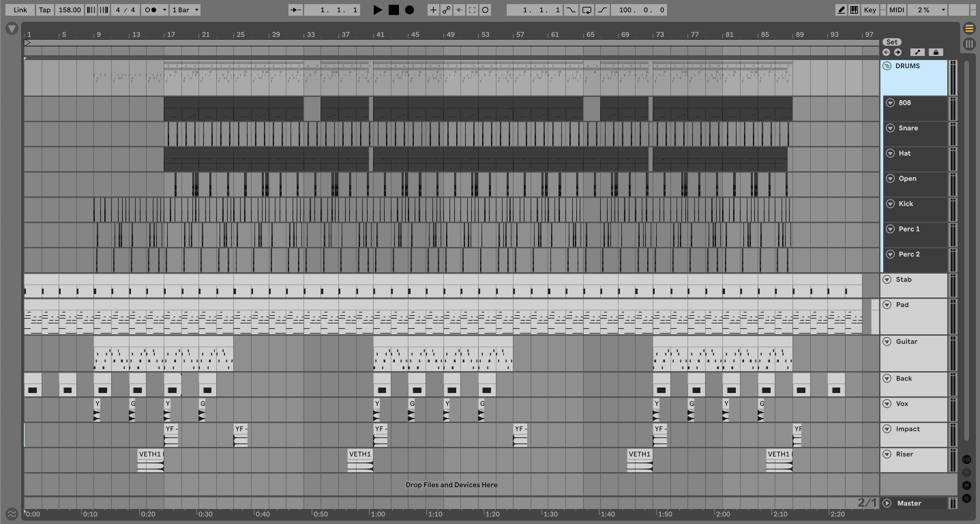
Task: Click the 1:00 mark on the time ruler
Action: coord(377,514)
